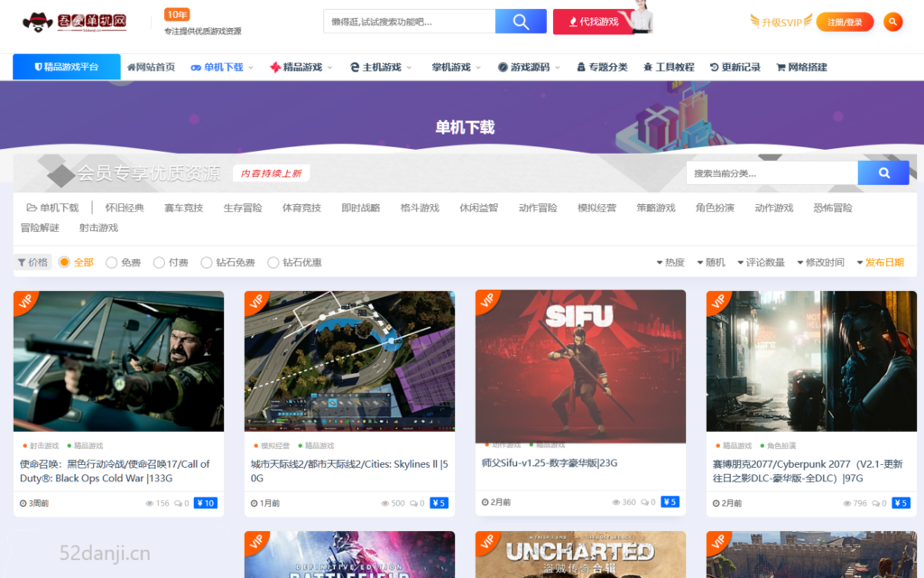The width and height of the screenshot is (924, 578).
Task: Click the blue magnifier search button in header
Action: coord(521,22)
